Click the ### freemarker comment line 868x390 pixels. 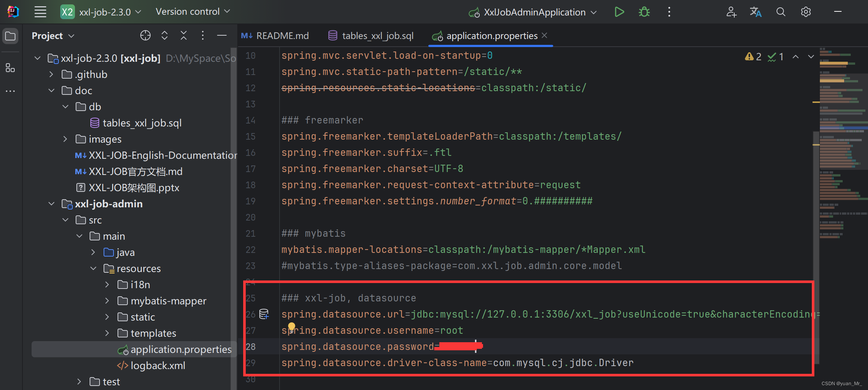322,120
